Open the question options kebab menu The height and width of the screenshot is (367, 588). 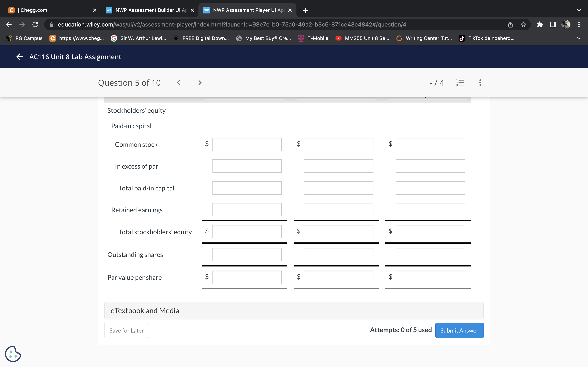480,83
